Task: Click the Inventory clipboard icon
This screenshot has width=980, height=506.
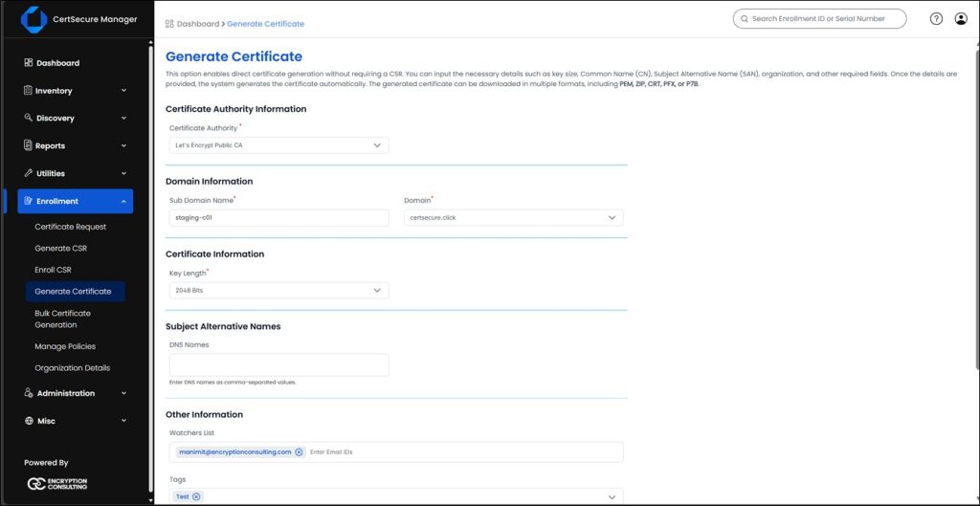Action: [x=28, y=91]
